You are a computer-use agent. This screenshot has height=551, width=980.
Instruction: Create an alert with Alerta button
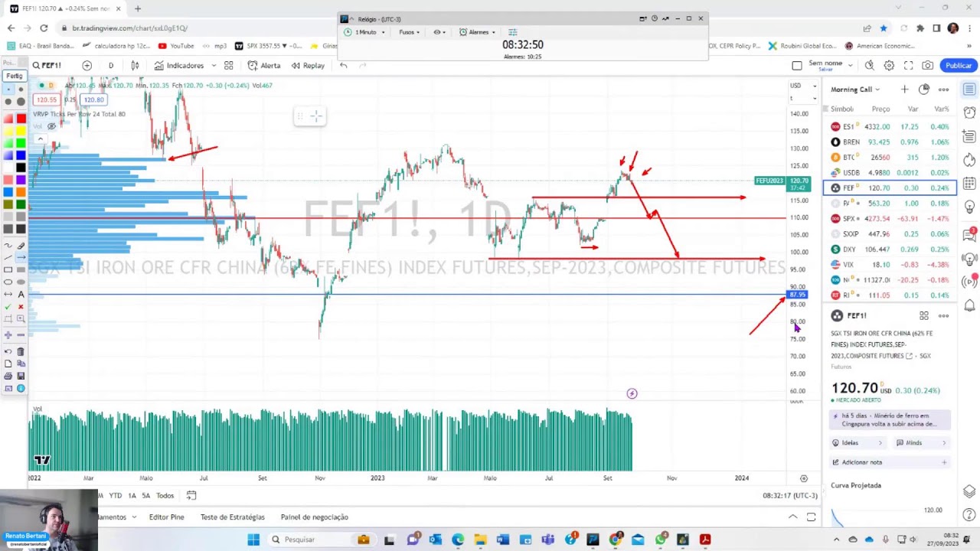pos(264,65)
